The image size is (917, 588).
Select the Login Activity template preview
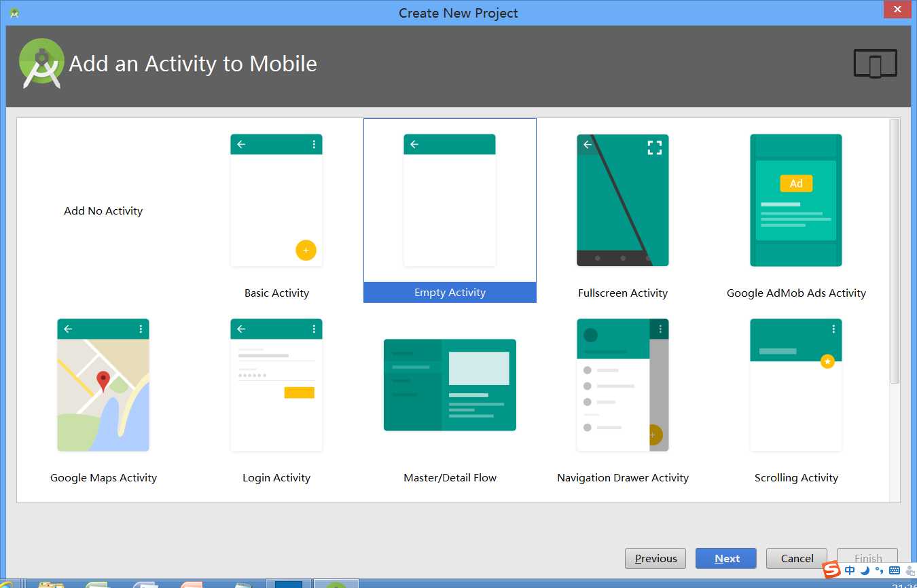[x=276, y=385]
